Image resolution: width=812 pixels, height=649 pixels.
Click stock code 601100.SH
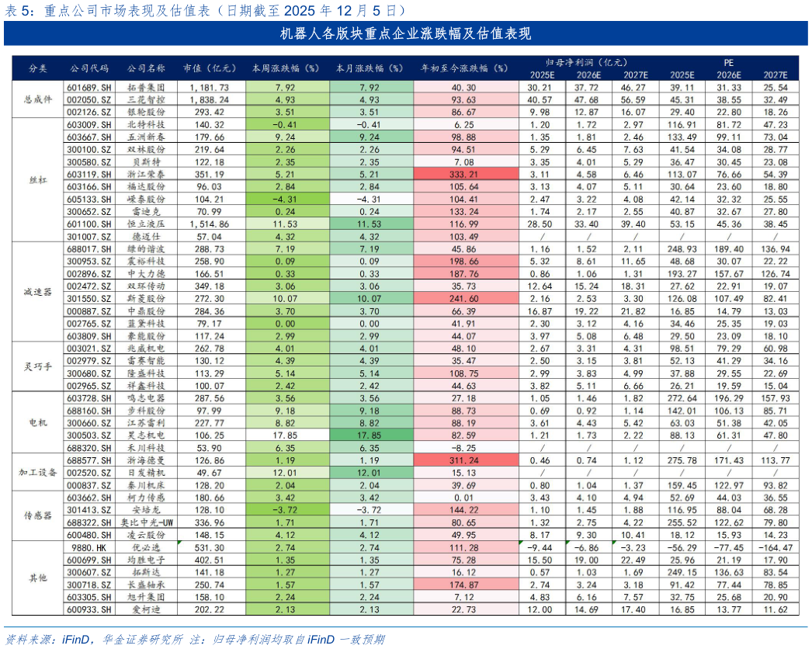point(87,224)
